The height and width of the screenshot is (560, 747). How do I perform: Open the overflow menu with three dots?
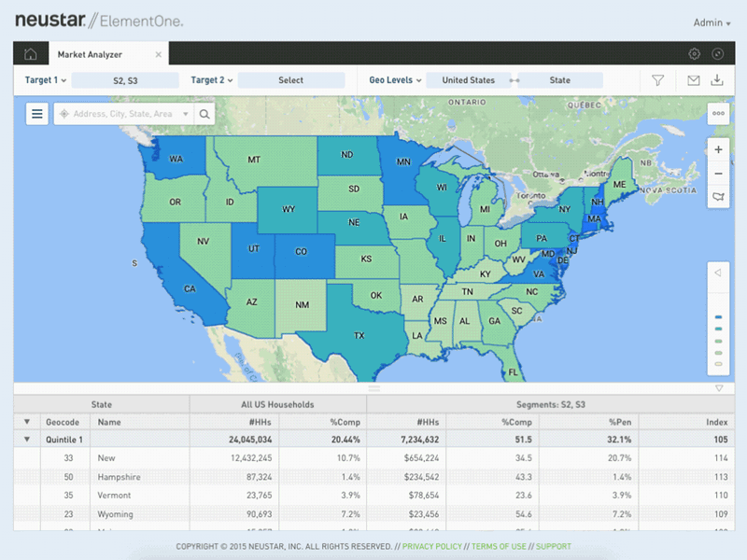click(716, 113)
